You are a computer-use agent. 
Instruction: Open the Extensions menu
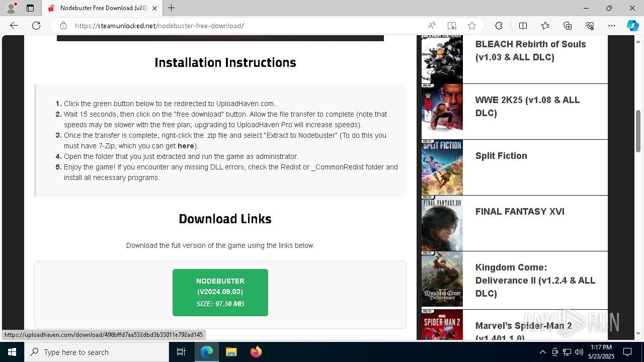click(499, 26)
